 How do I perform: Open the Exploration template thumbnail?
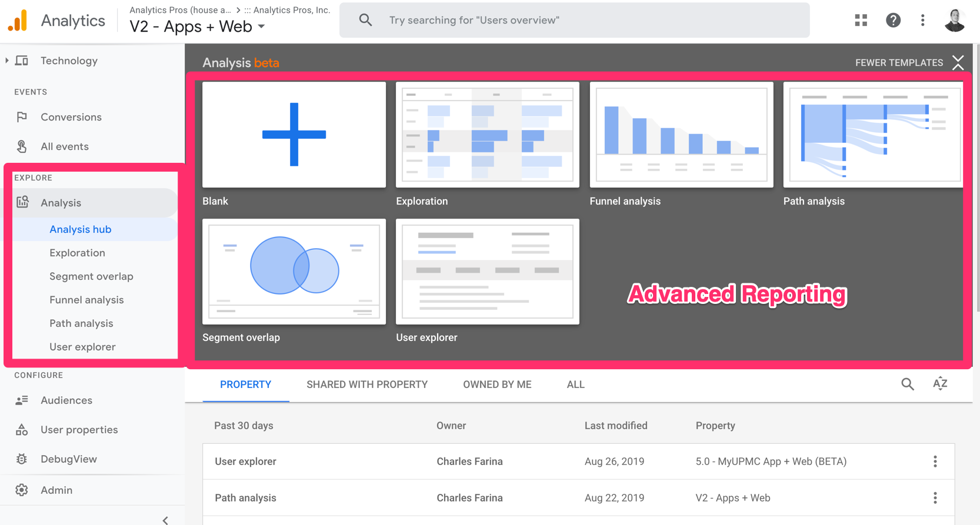[x=488, y=135]
